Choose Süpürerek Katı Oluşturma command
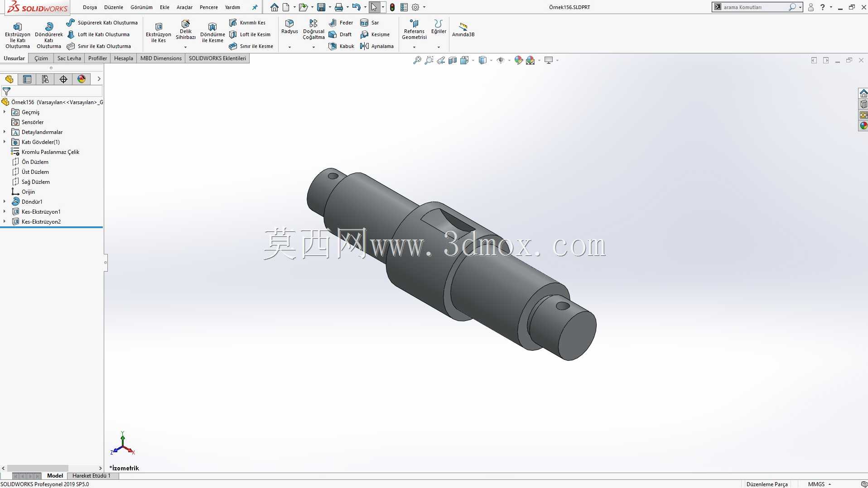 (x=102, y=23)
